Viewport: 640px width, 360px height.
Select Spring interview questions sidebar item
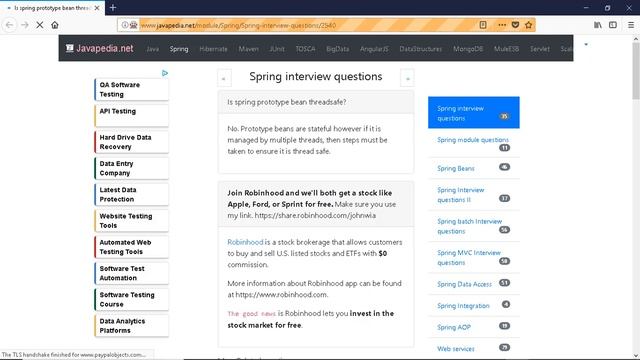473,113
